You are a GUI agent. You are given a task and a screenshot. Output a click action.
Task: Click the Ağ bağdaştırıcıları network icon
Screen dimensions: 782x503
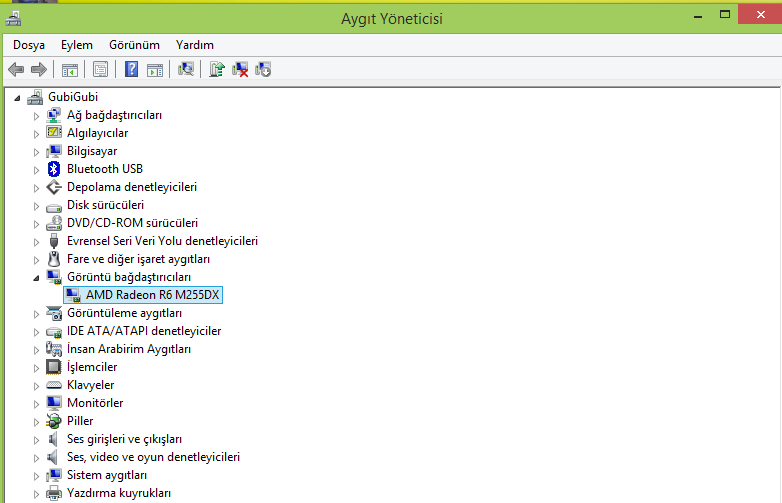[x=54, y=115]
